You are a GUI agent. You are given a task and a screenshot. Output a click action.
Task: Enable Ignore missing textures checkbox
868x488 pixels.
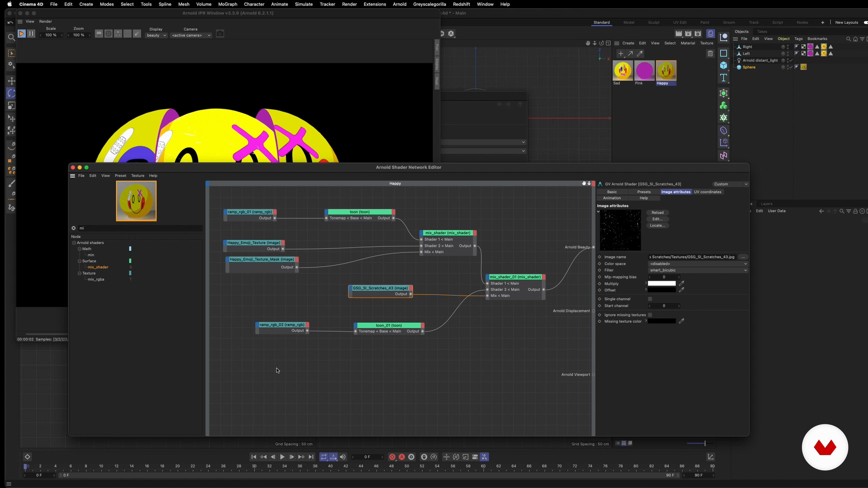point(650,315)
